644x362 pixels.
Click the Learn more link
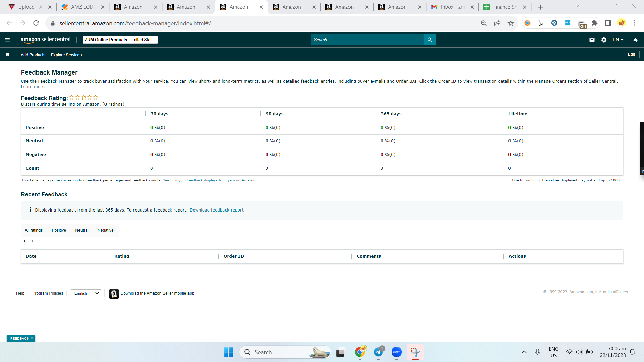click(x=33, y=87)
